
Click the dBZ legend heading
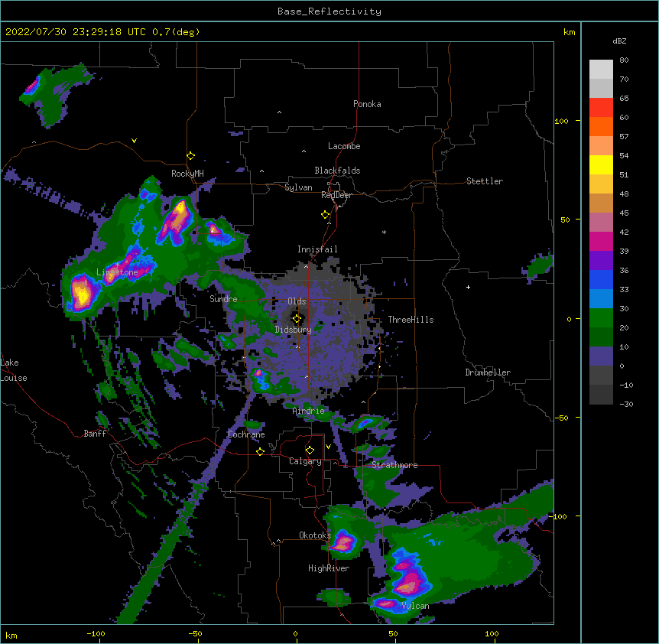point(619,41)
